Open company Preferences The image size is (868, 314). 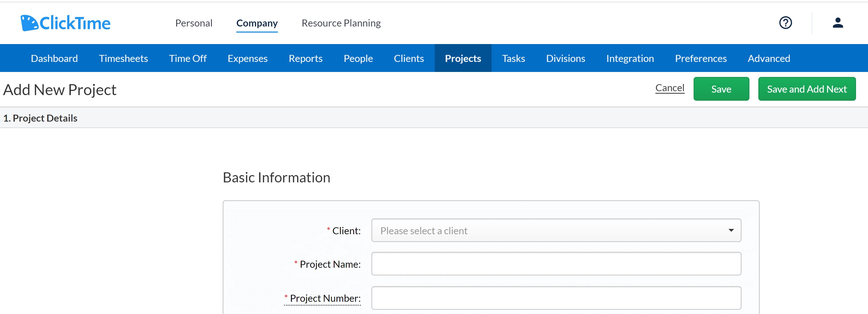coord(701,58)
